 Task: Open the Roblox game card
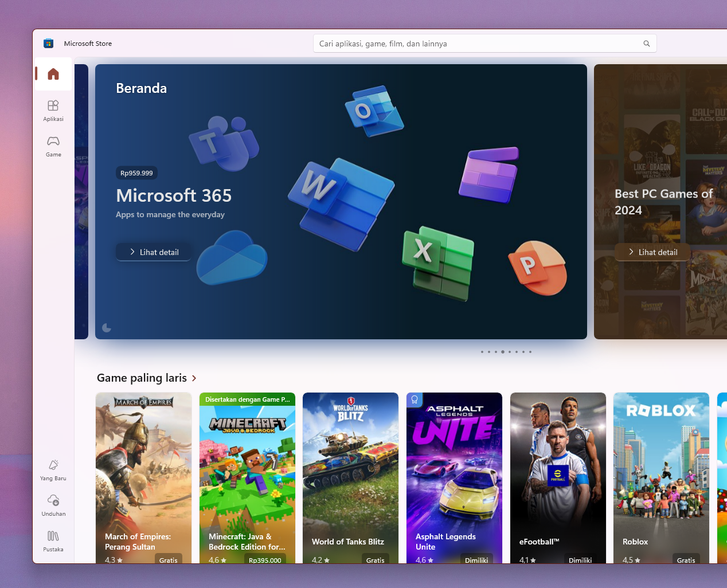point(661,478)
